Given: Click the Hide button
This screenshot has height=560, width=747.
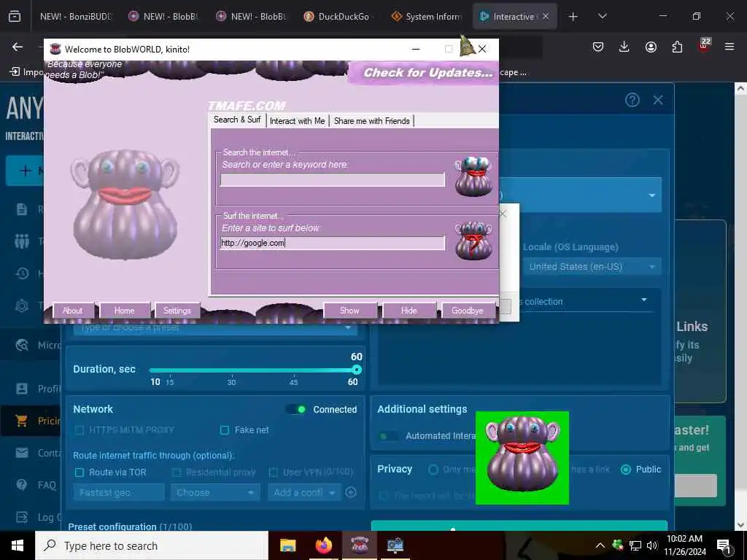Looking at the screenshot, I should (409, 311).
